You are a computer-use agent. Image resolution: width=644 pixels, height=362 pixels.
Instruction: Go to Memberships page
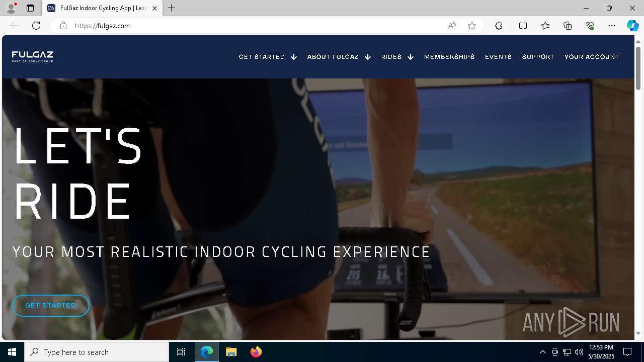point(449,57)
